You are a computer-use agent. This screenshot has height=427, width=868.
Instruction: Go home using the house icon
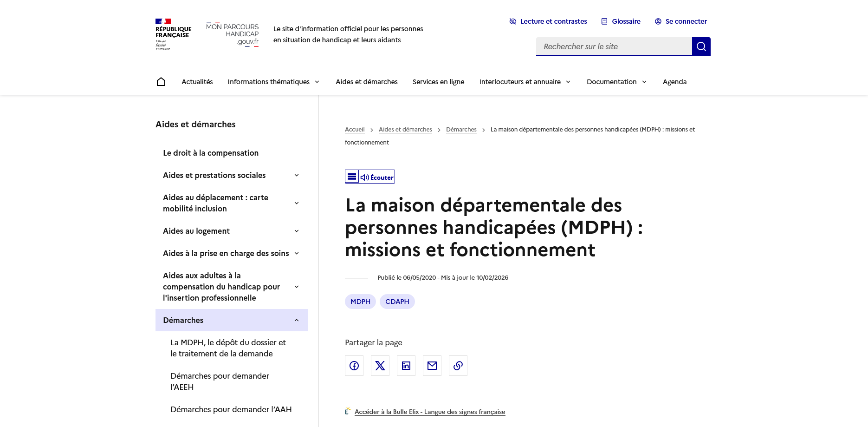pyautogui.click(x=161, y=81)
